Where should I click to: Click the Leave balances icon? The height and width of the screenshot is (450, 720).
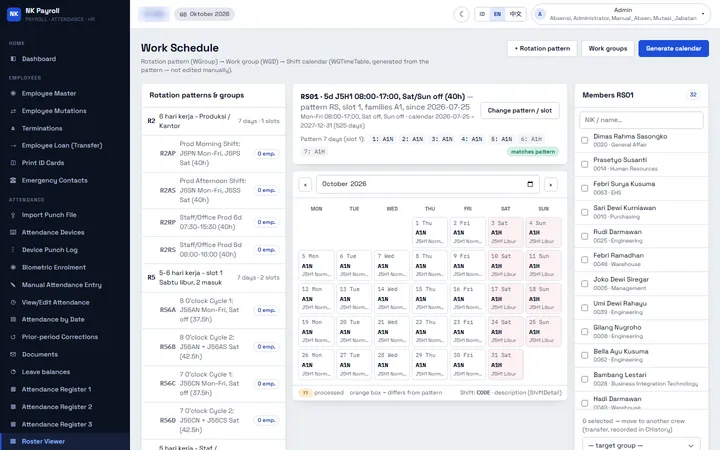point(13,371)
